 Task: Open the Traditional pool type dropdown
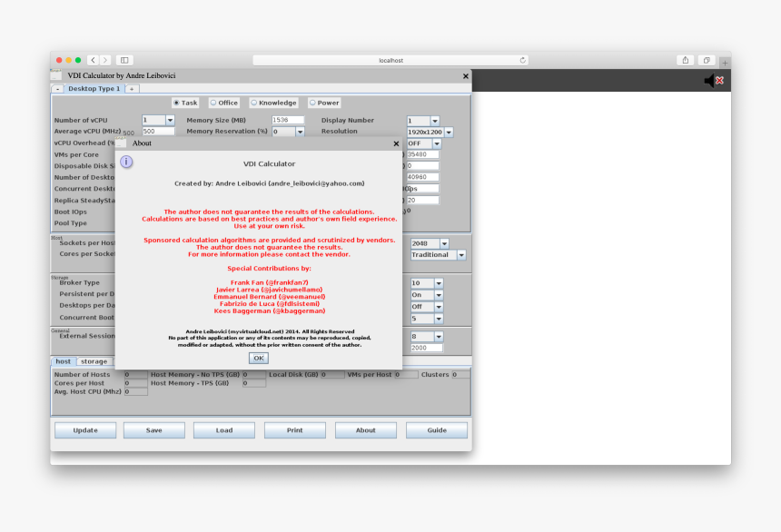click(460, 254)
